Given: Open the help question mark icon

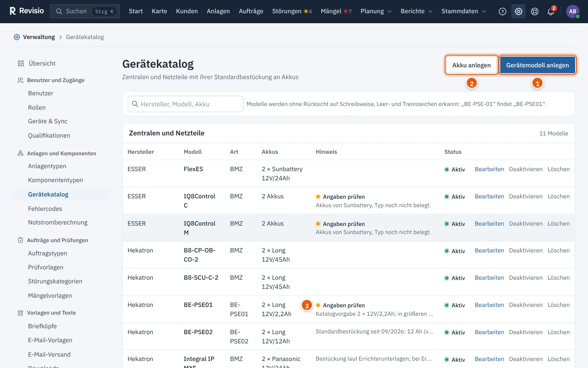Looking at the screenshot, I should coord(502,11).
